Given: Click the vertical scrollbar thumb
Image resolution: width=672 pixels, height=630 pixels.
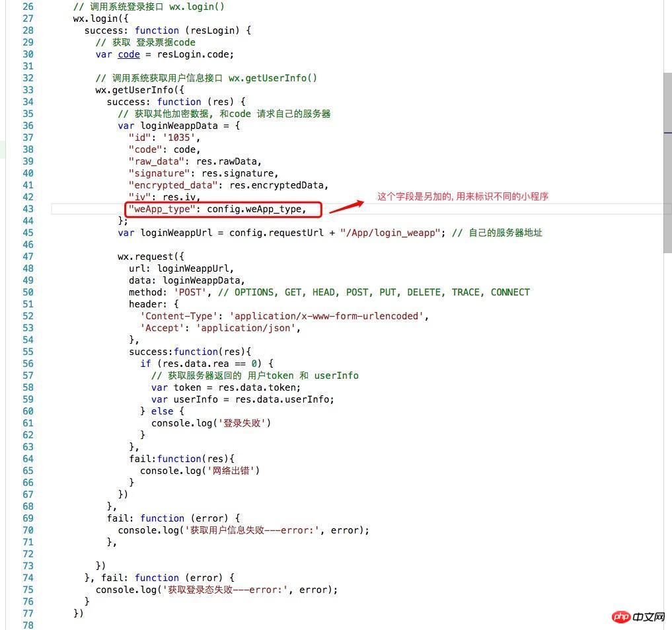Looking at the screenshot, I should click(x=667, y=162).
